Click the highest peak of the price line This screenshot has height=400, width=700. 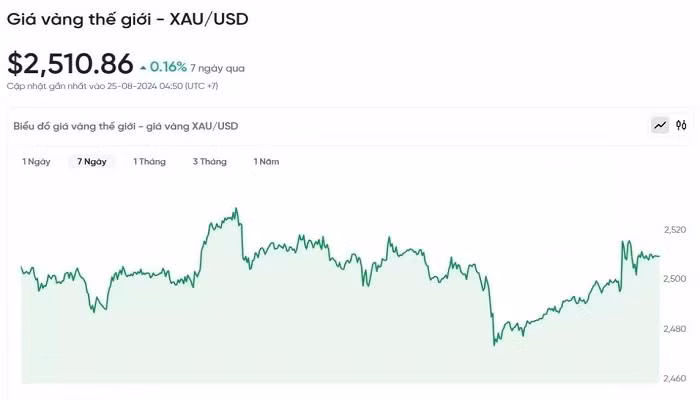pos(236,209)
